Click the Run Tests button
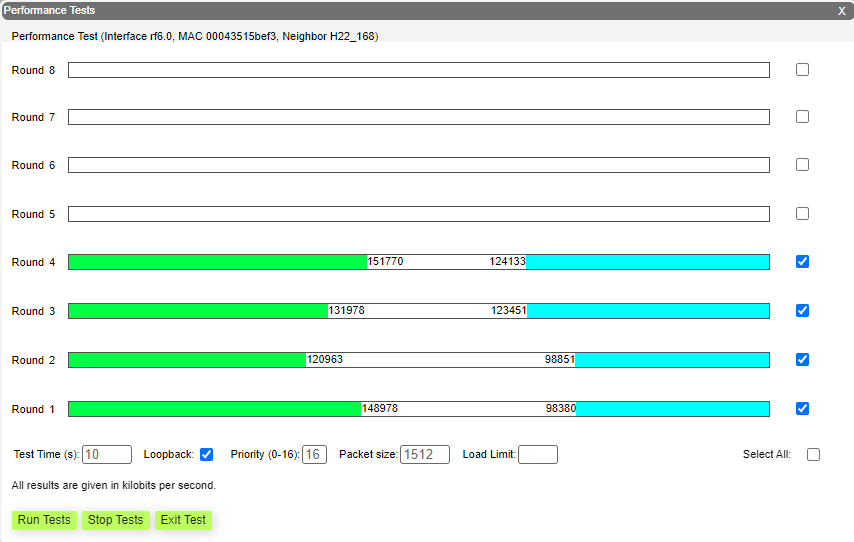This screenshot has width=854, height=542. click(44, 520)
